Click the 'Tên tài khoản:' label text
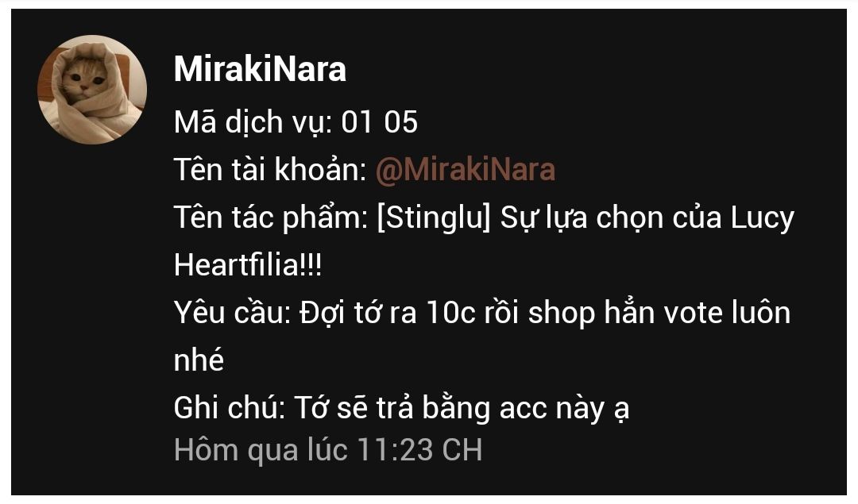This screenshot has height=504, width=858. coord(270,170)
